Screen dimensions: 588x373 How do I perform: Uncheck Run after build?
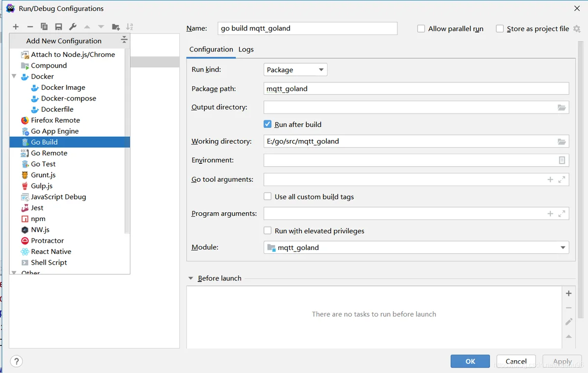[268, 124]
